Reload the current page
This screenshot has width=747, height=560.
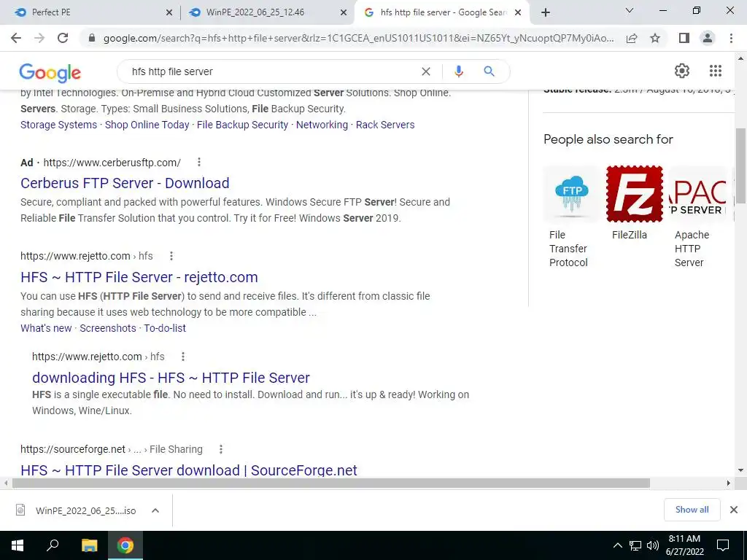(63, 38)
